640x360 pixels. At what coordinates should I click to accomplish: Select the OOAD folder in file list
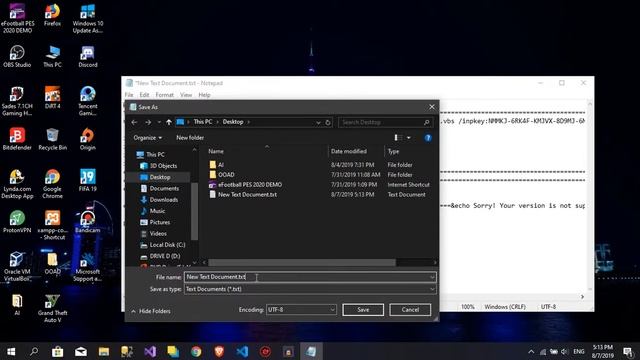[x=226, y=175]
